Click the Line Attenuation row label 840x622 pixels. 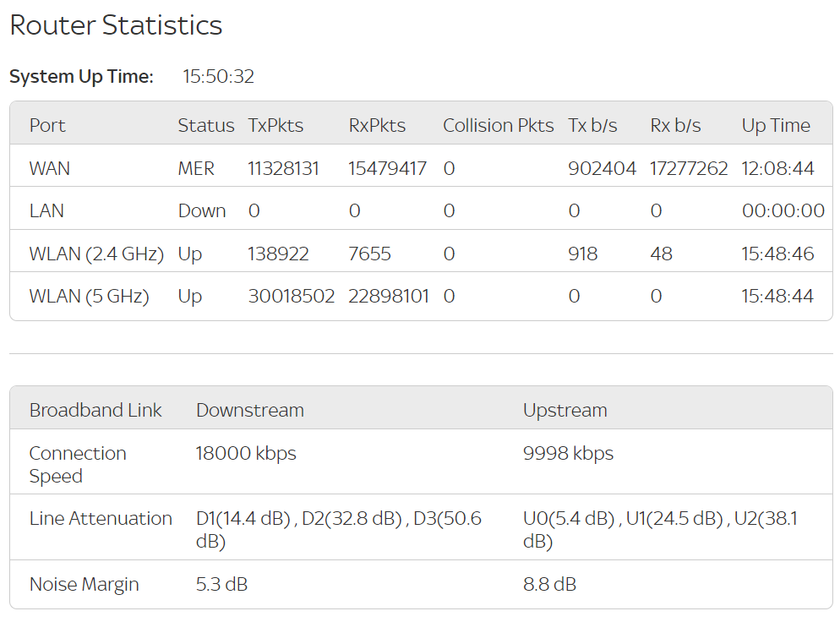tap(101, 519)
